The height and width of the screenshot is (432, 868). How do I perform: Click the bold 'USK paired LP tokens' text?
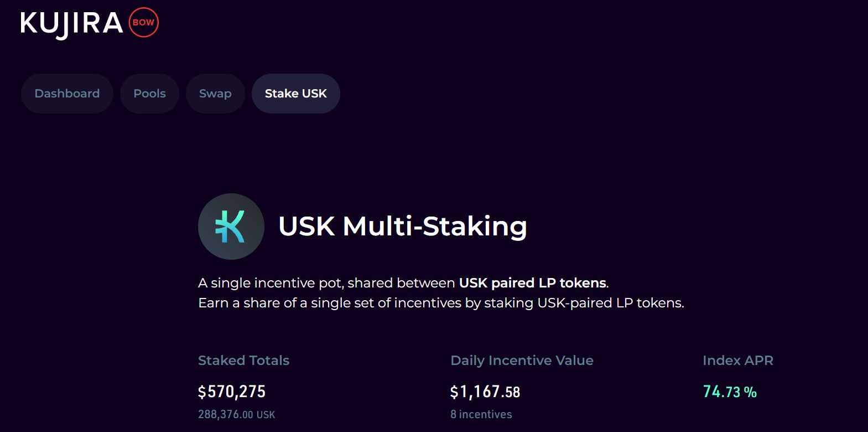tap(532, 283)
